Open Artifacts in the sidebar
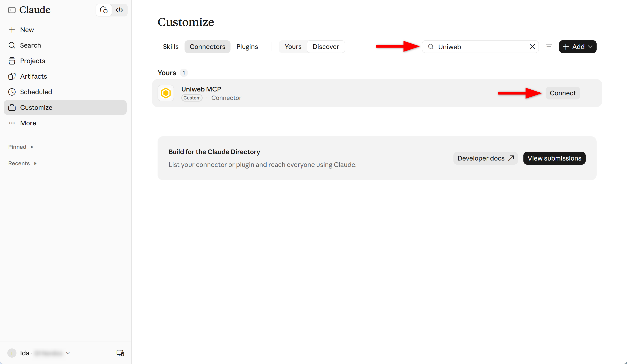This screenshot has width=627, height=364. coord(65,76)
